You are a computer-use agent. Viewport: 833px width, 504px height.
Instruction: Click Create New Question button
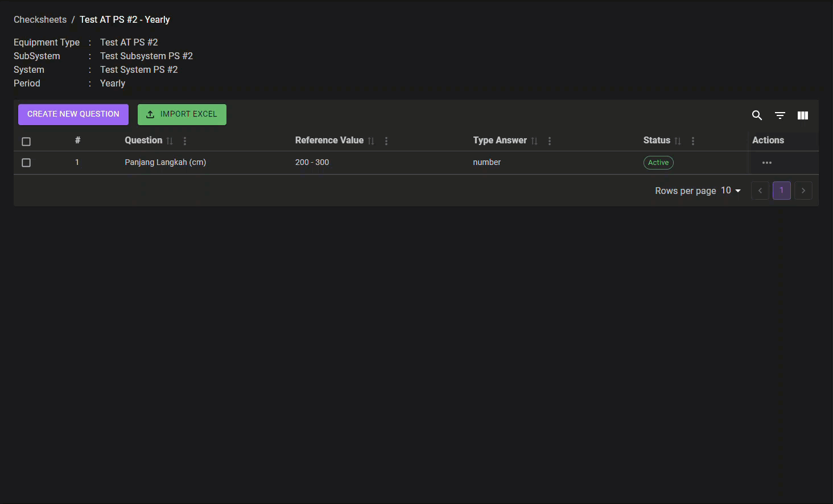(x=73, y=114)
